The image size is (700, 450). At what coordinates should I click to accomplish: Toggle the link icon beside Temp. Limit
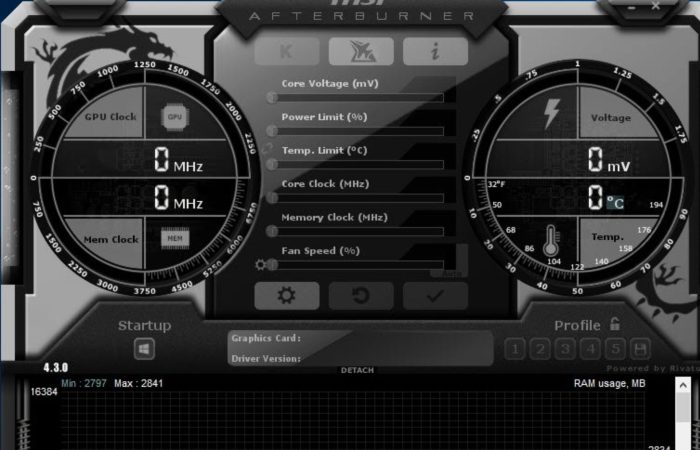[x=268, y=149]
